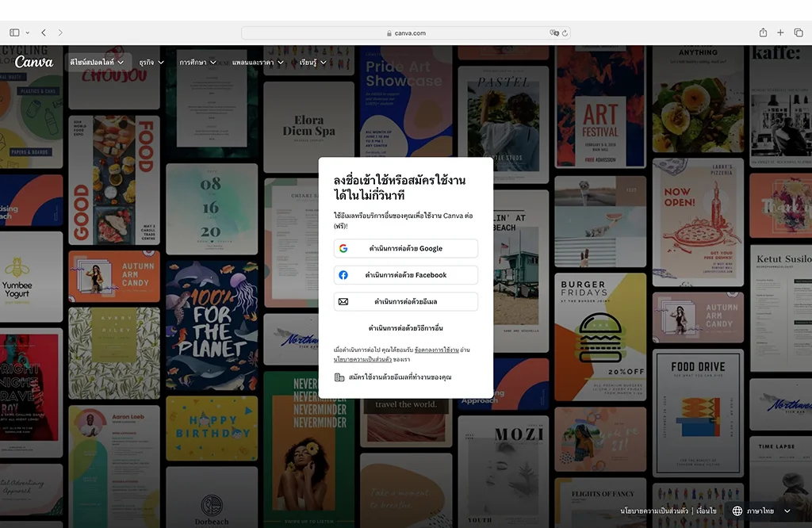Choose the ดำเนินการต่อด้วยอีเมล button
This screenshot has width=812, height=528.
point(405,301)
